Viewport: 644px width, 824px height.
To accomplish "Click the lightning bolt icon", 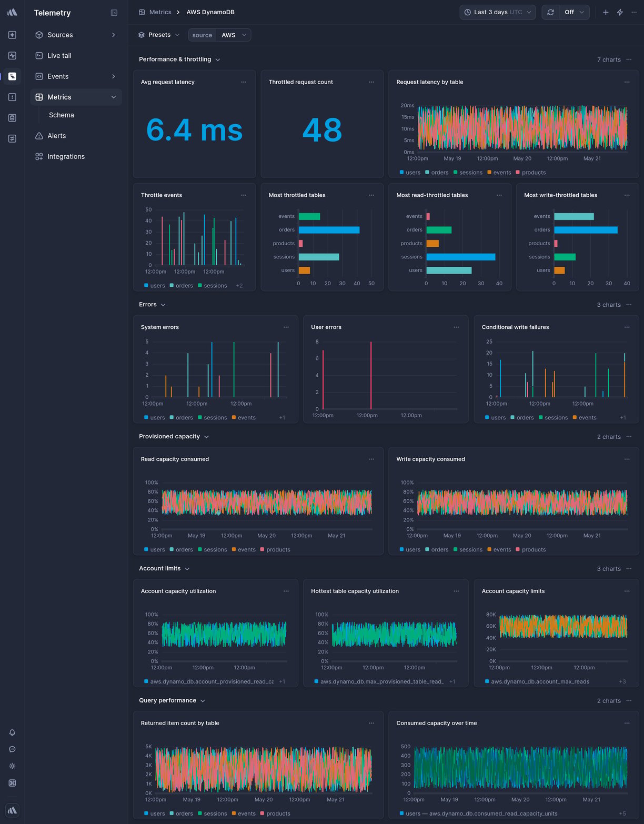I will 620,12.
